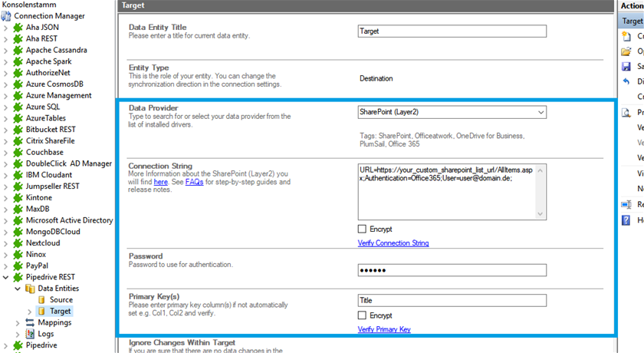Click the Save floppy disk icon
Screen dimensions: 644x353
[626, 67]
